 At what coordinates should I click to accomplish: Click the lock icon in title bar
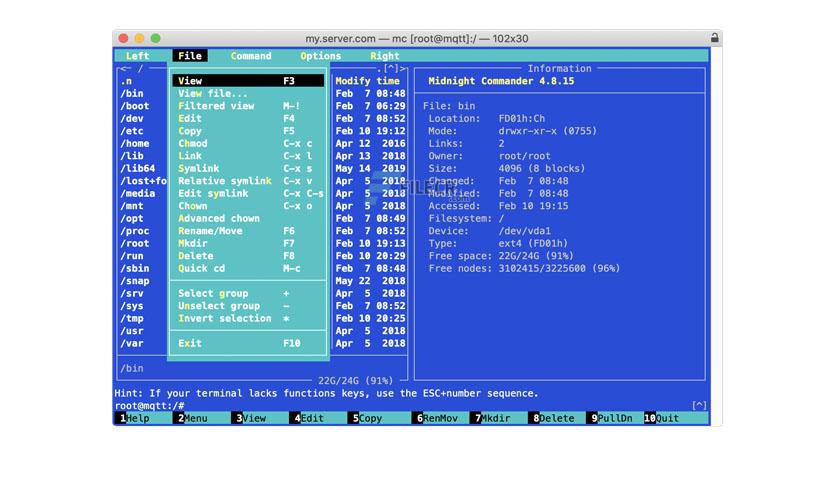[714, 38]
